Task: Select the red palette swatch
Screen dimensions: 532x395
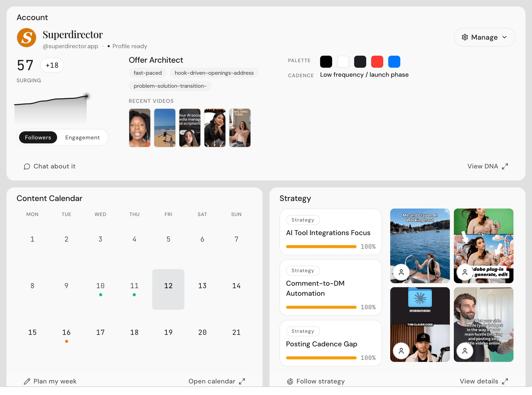Action: tap(377, 62)
